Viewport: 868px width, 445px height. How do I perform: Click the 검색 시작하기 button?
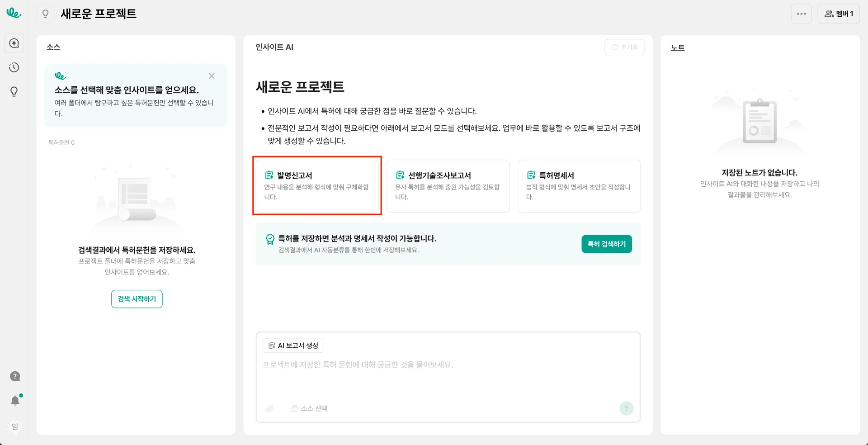tap(137, 299)
